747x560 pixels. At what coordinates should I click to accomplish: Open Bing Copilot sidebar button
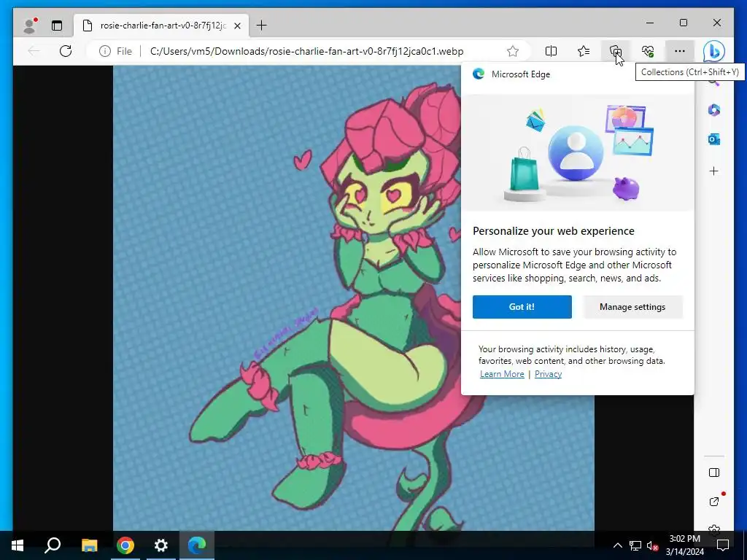pyautogui.click(x=713, y=51)
